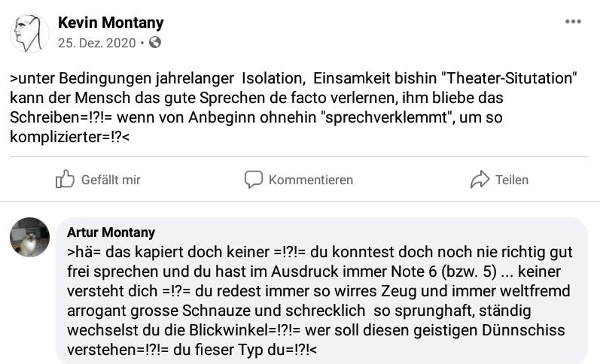Click "Note 6" in Artur's comment
Image resolution: width=600 pixels, height=364 pixels.
click(423, 271)
